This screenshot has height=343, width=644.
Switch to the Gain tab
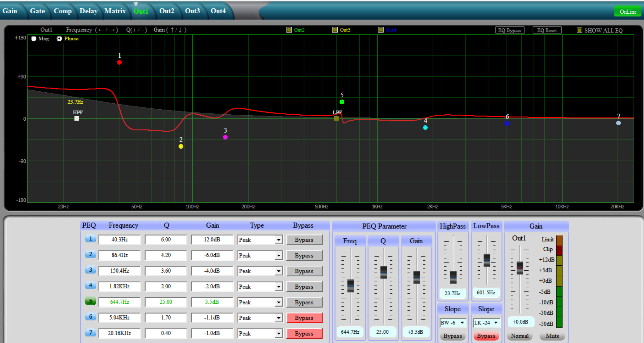[x=10, y=11]
